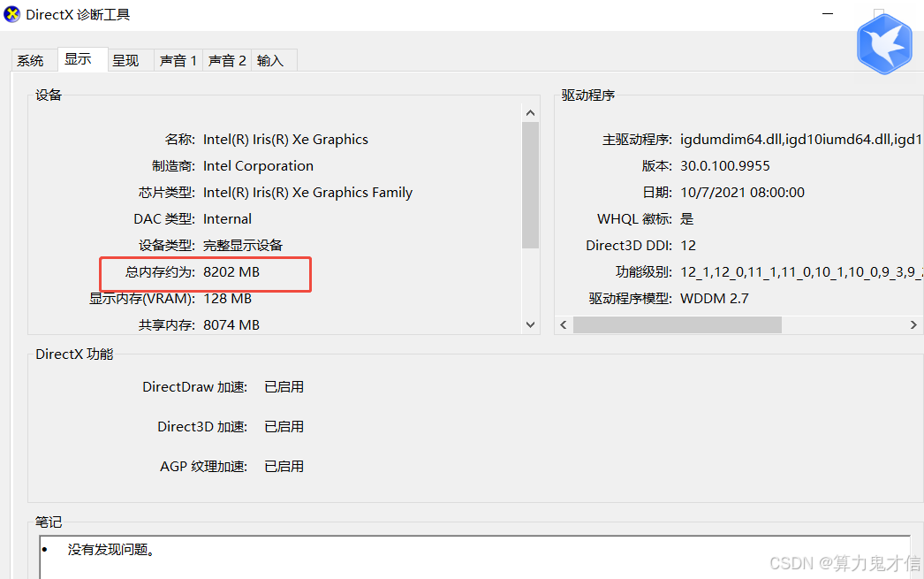Click the DirectX title bar icon
The width and height of the screenshot is (924, 579).
[x=11, y=14]
